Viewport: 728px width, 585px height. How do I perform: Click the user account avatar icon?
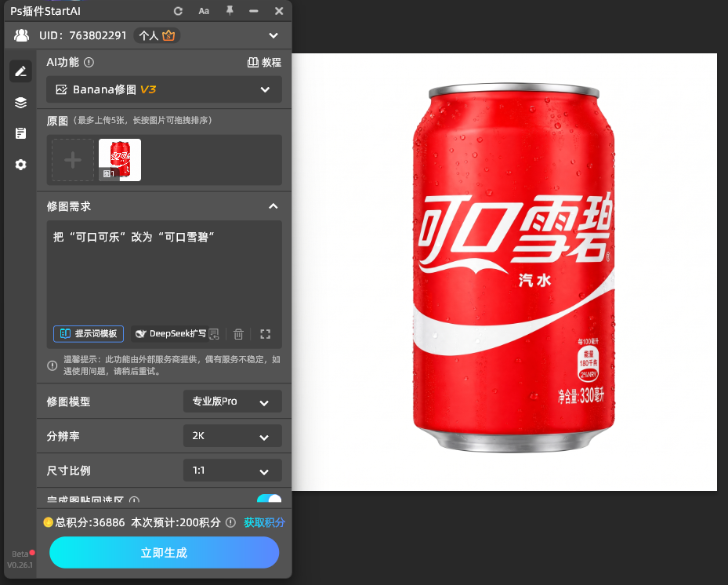(21, 35)
